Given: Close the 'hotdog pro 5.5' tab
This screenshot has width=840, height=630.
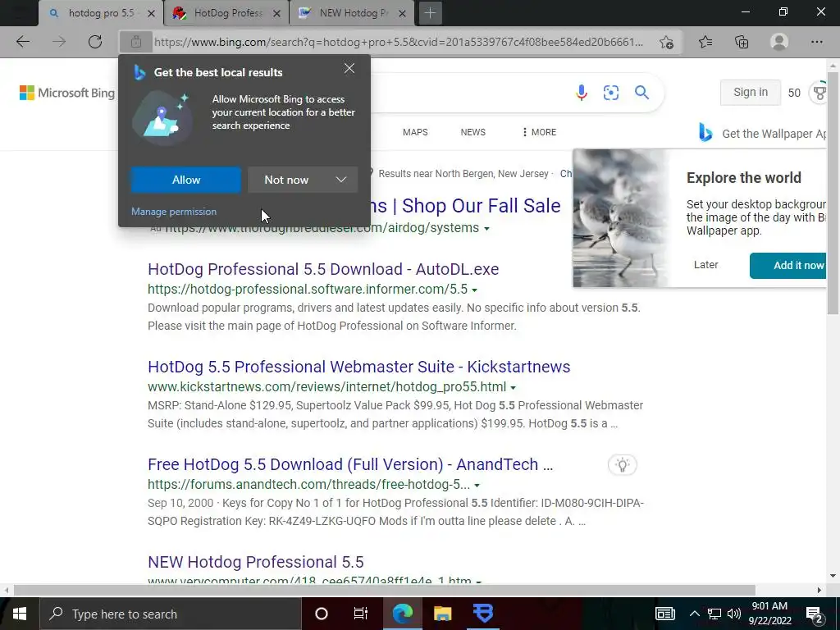Looking at the screenshot, I should click(x=152, y=13).
